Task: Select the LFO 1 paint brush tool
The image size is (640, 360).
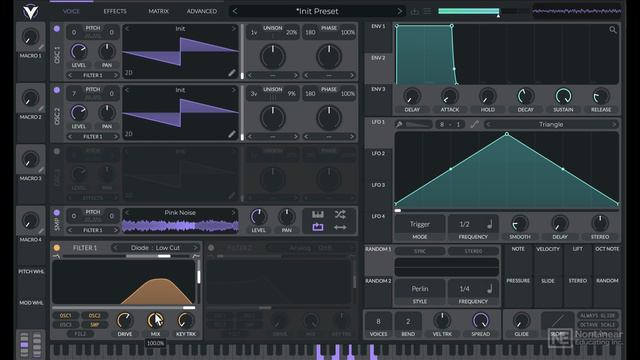Action: [x=399, y=124]
